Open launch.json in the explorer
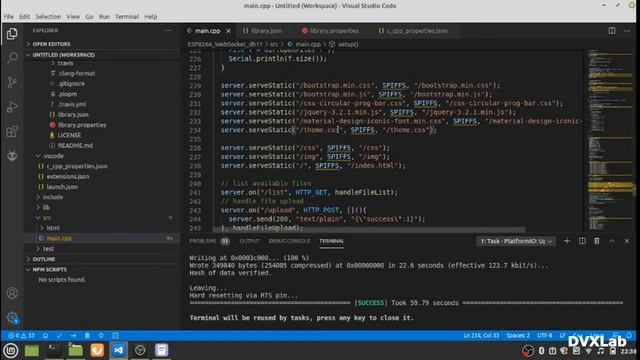The width and height of the screenshot is (640, 360). pos(62,187)
